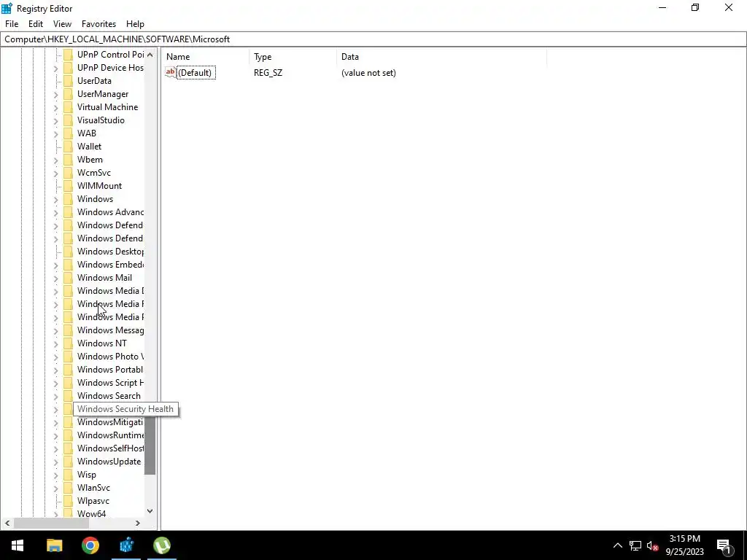The image size is (747, 560).
Task: Open the network status tray icon
Action: 635,545
